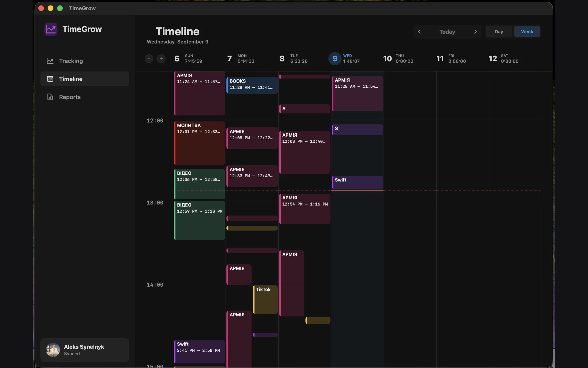Open TikTok entry on Monday
This screenshot has width=588, height=368.
point(265,300)
